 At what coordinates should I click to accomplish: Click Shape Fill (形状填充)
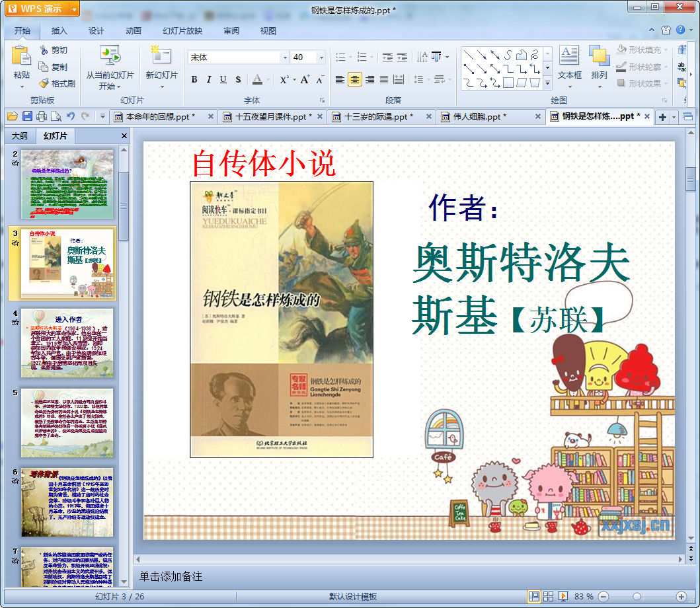coord(643,50)
